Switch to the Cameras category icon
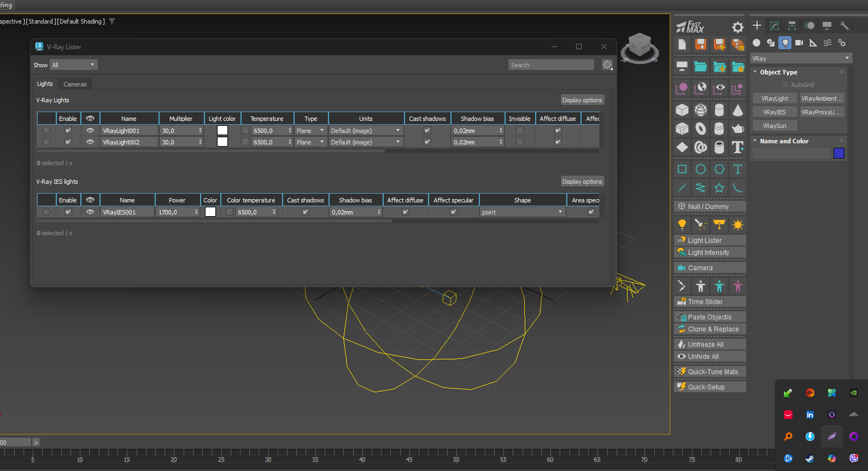Screen dimensions: 868x471 (799, 43)
